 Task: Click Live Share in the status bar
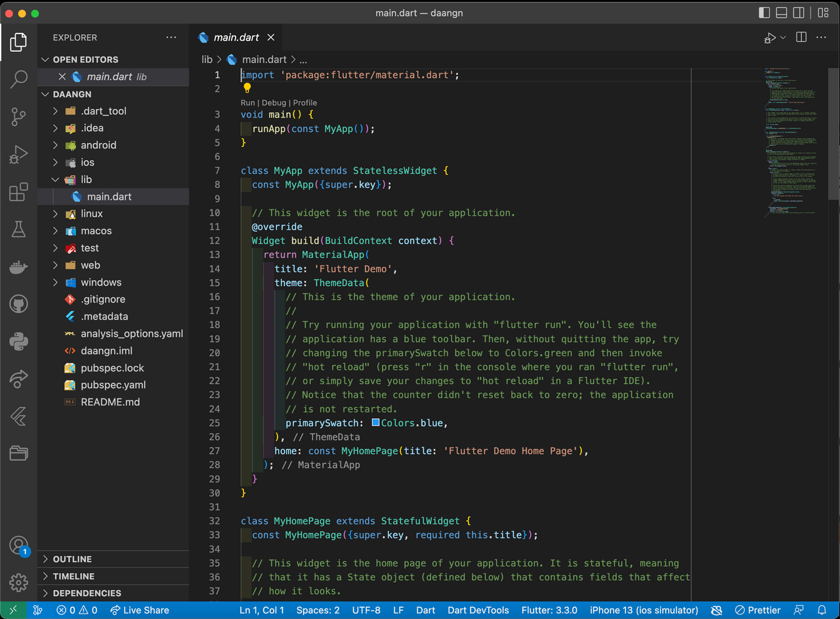pyautogui.click(x=139, y=610)
